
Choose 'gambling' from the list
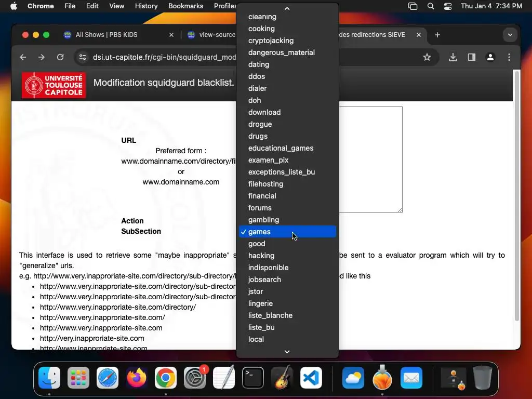287,220
